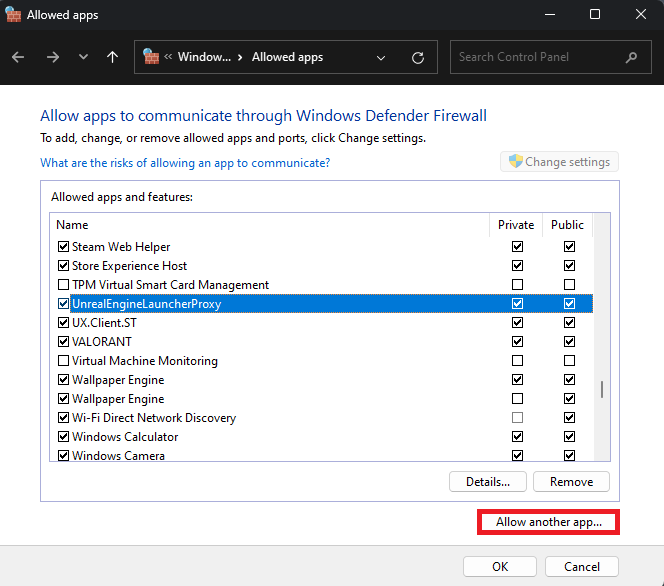Uncheck Steam Web Helper name checkbox
Viewport: 664px width, 586px height.
click(63, 246)
